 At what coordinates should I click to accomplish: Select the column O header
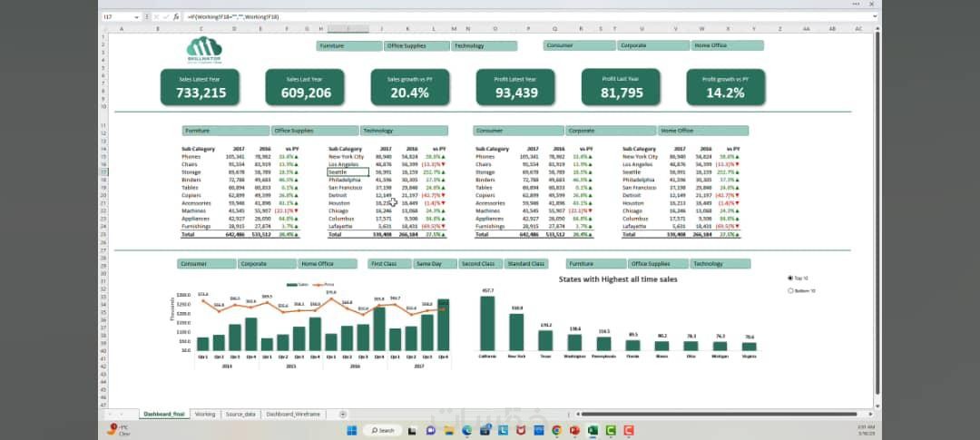pos(495,29)
